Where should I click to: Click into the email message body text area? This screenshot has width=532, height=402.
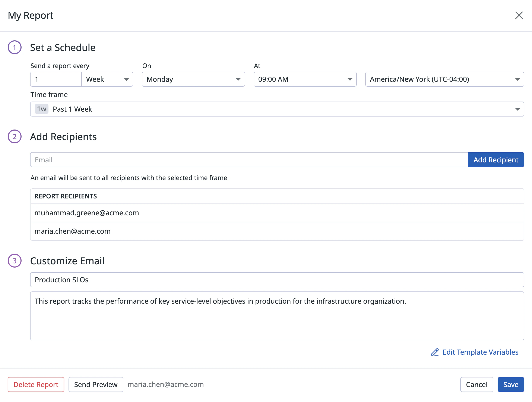[277, 316]
